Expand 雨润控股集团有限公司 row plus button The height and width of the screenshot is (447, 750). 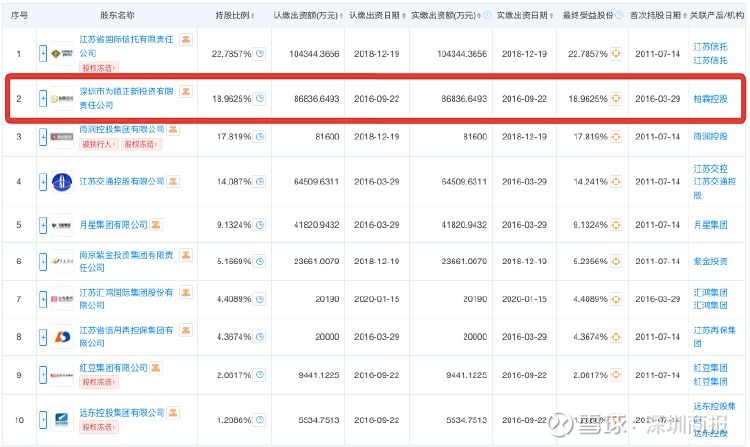coord(43,137)
